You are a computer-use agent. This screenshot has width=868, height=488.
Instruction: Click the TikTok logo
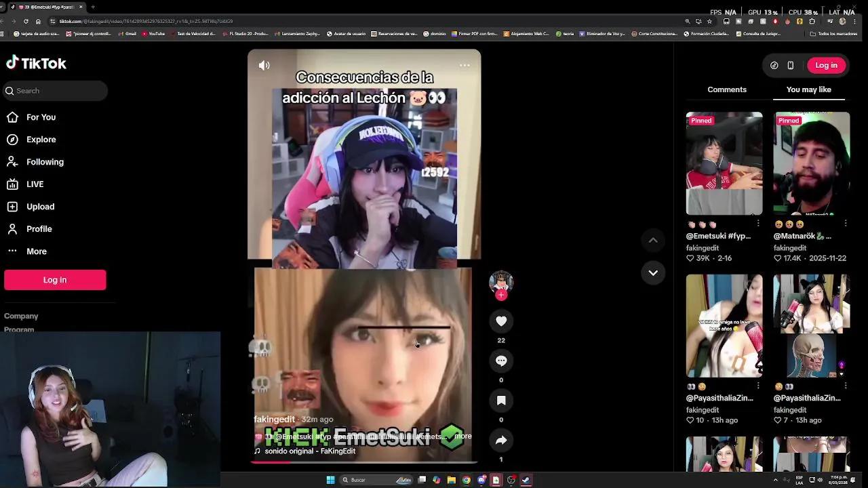click(x=36, y=63)
